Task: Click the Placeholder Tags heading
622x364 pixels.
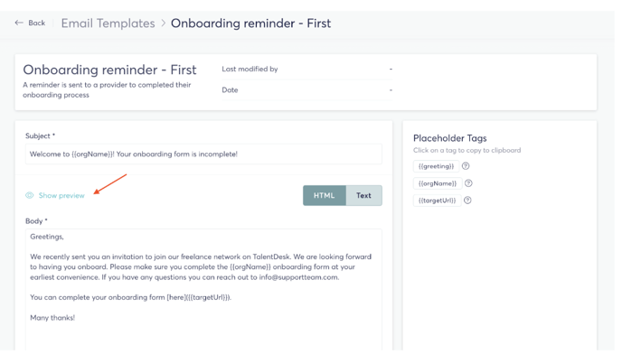Action: point(450,138)
